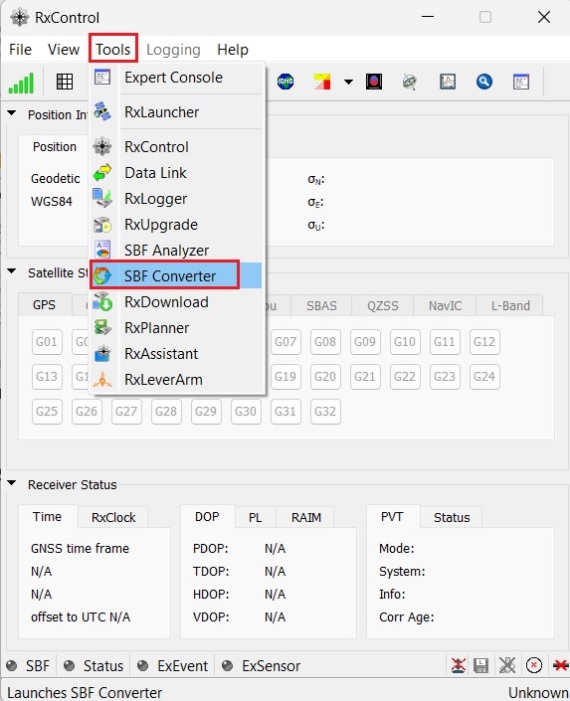Click satellite button G28
Viewport: 570px width, 701px height.
pos(166,411)
